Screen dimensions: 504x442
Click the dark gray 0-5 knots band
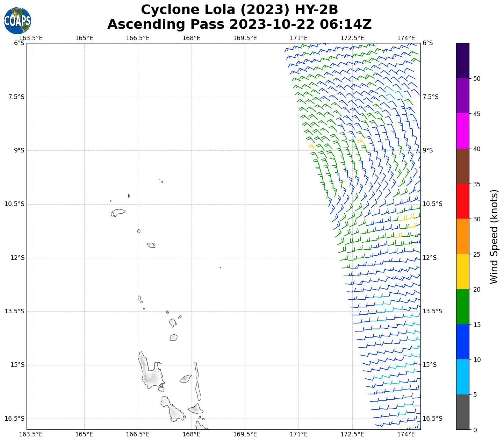click(x=463, y=412)
